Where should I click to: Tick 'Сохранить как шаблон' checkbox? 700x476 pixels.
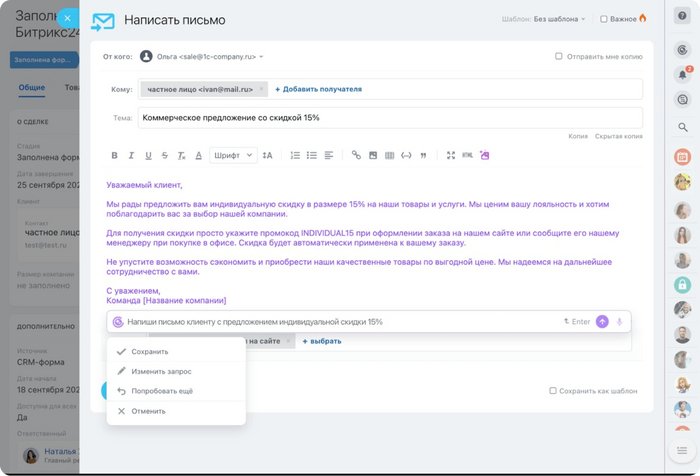point(553,391)
